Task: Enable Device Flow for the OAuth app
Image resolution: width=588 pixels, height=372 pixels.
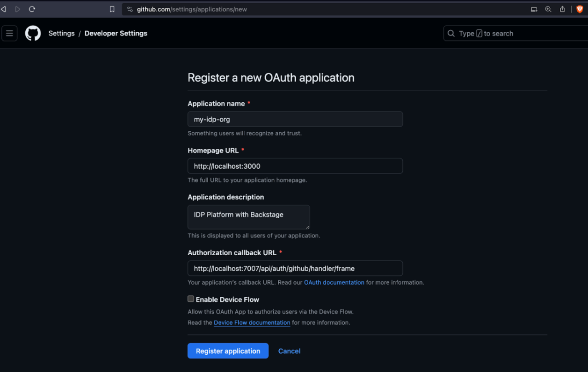Action: pos(190,299)
